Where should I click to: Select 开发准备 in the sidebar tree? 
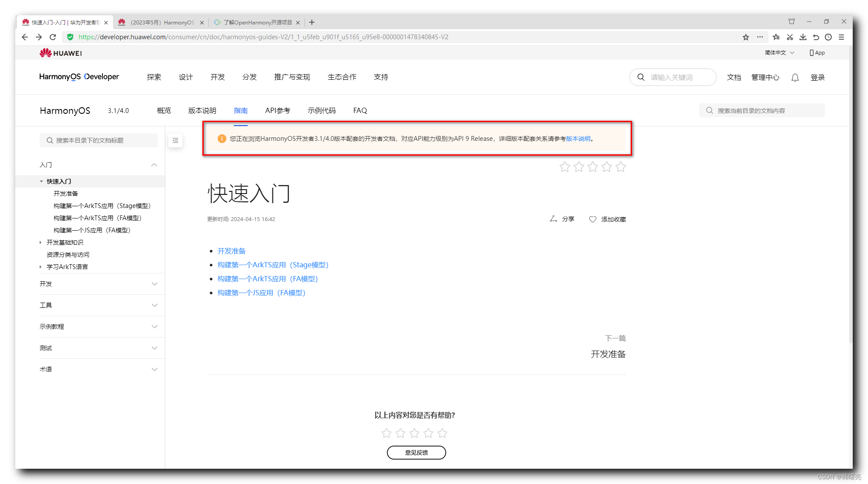point(66,194)
